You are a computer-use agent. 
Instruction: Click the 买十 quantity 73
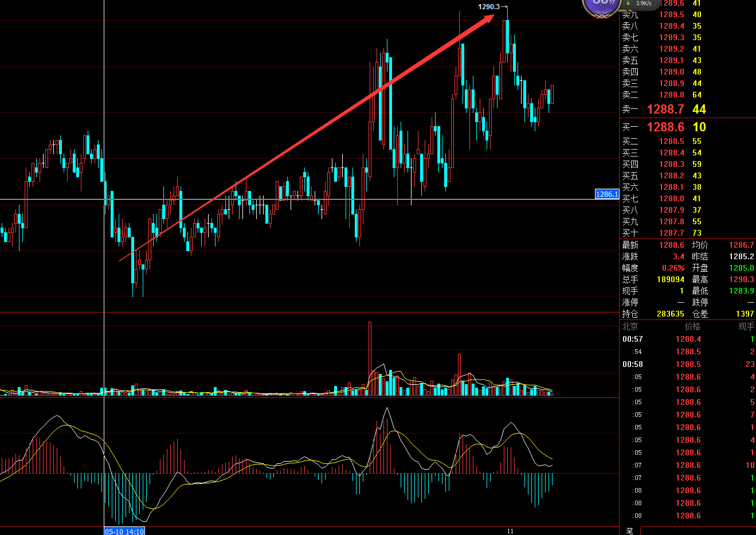coord(697,233)
